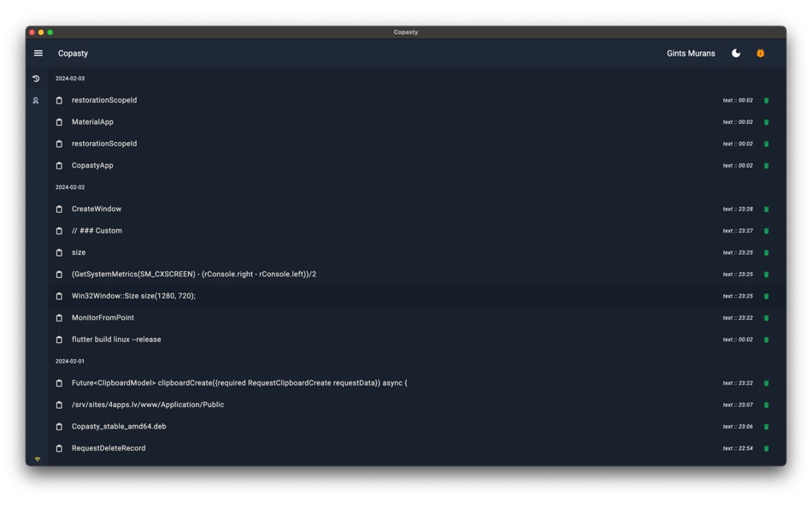Click the green indicator next to CopastyApp
The image size is (812, 508).
767,165
